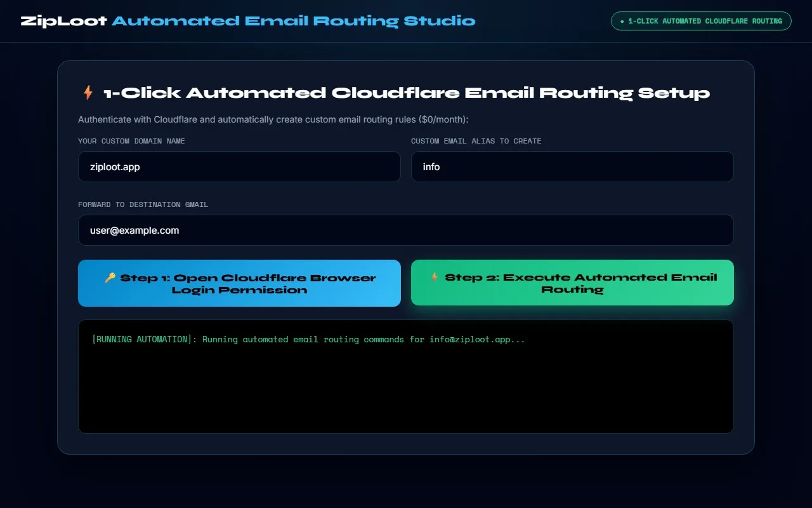
Task: Click the "1-Click Automated Cloudflare Email Routing Setup" heading
Action: (407, 93)
